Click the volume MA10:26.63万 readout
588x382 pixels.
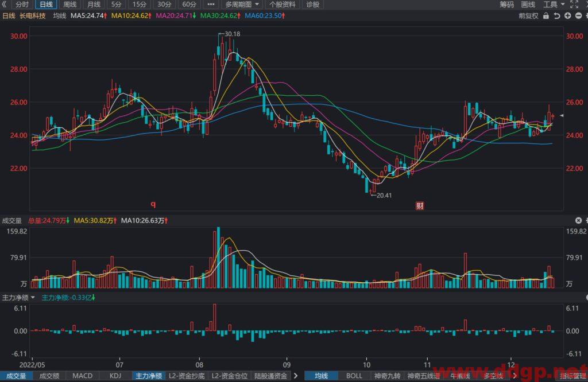144,221
